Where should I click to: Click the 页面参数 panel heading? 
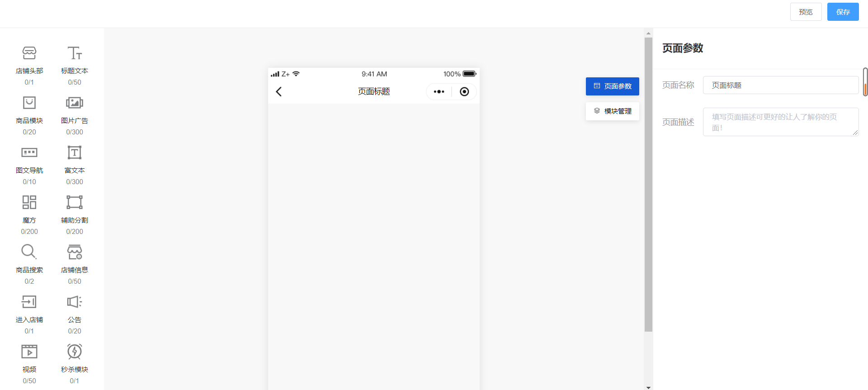click(683, 48)
